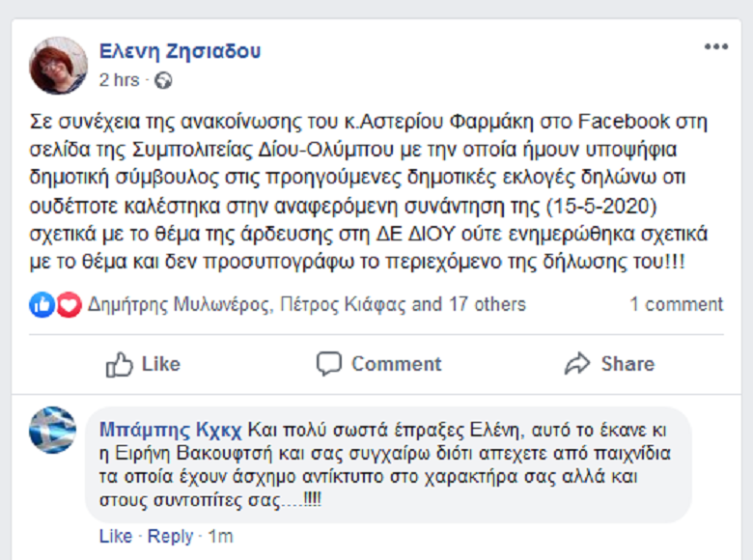Open the '2 hrs' post timestamp
The height and width of the screenshot is (560, 753).
click(119, 81)
